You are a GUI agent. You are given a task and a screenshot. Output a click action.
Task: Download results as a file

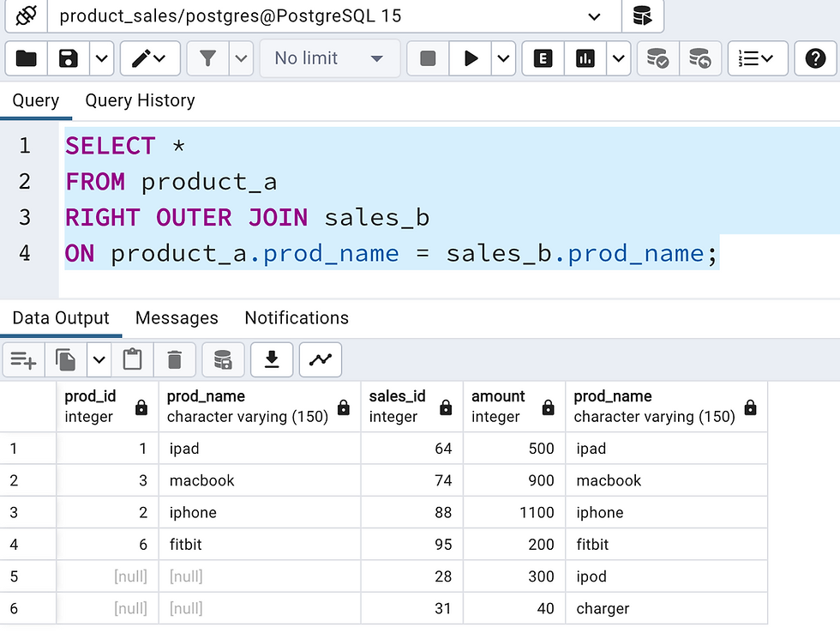(x=272, y=359)
